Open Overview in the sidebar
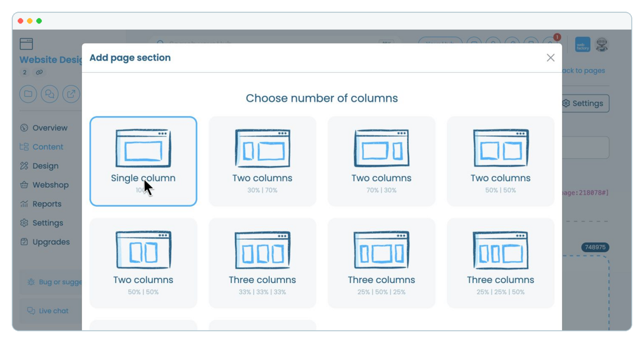The height and width of the screenshot is (343, 644). click(x=44, y=128)
